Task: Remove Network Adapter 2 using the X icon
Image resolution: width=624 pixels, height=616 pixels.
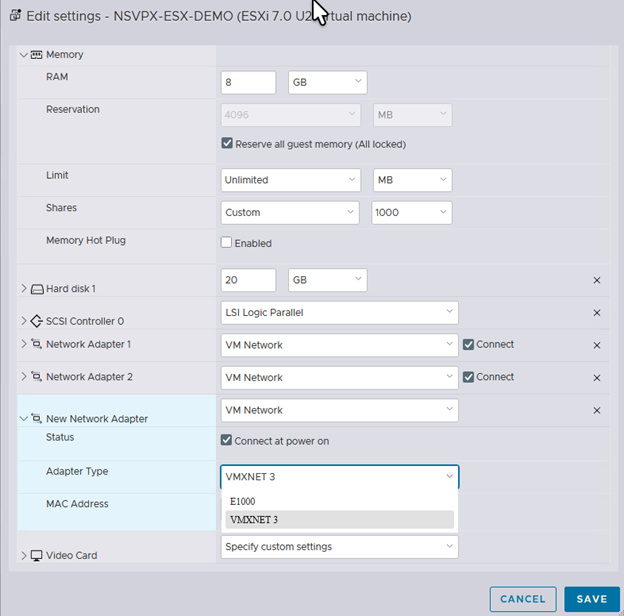Action: click(x=597, y=378)
